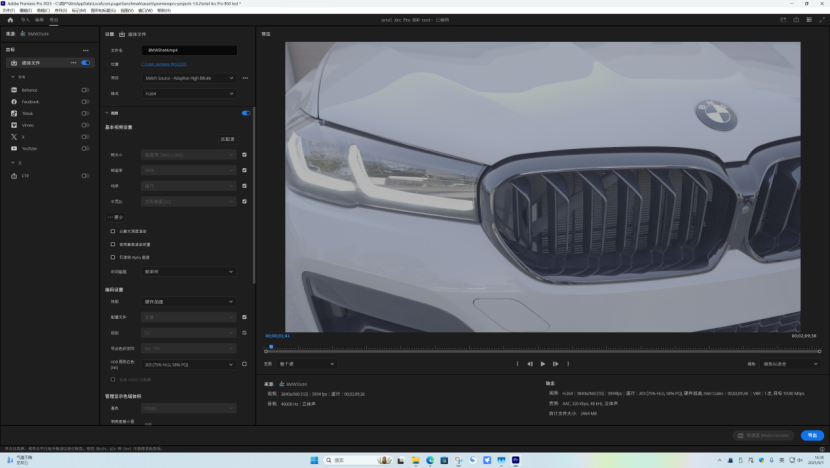Step forward one frame in preview
This screenshot has height=468, width=830.
click(x=555, y=364)
